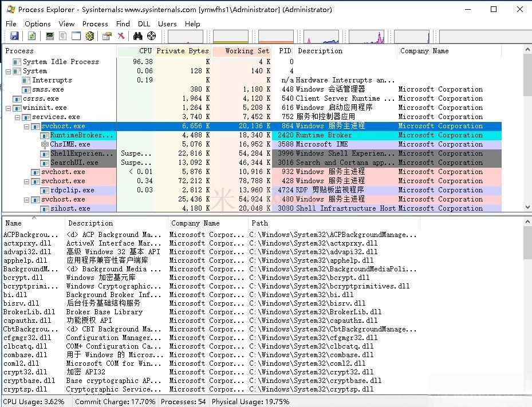Viewport: 532px width, 407px height.
Task: Select the rdpclip.exe process row
Action: [x=252, y=190]
